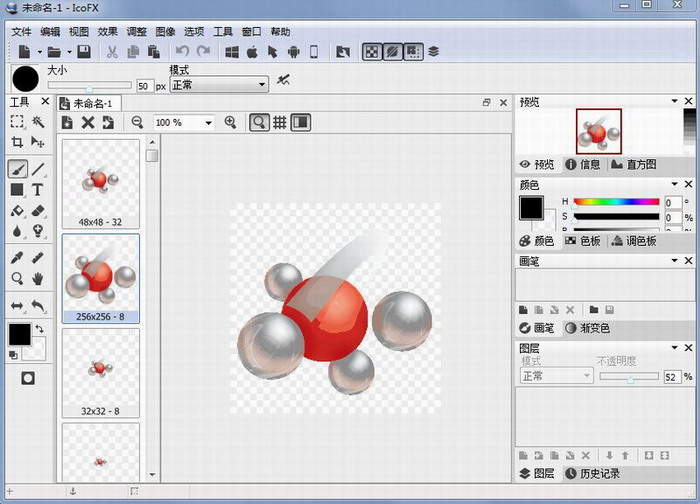
Task: Expand the New file dropdown arrow
Action: (39, 52)
